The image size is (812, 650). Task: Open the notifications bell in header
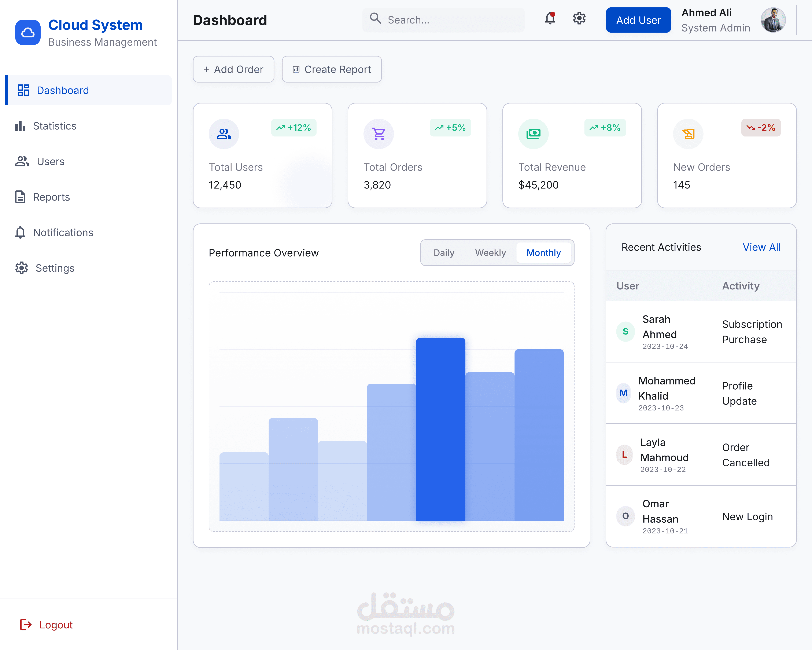pyautogui.click(x=550, y=18)
